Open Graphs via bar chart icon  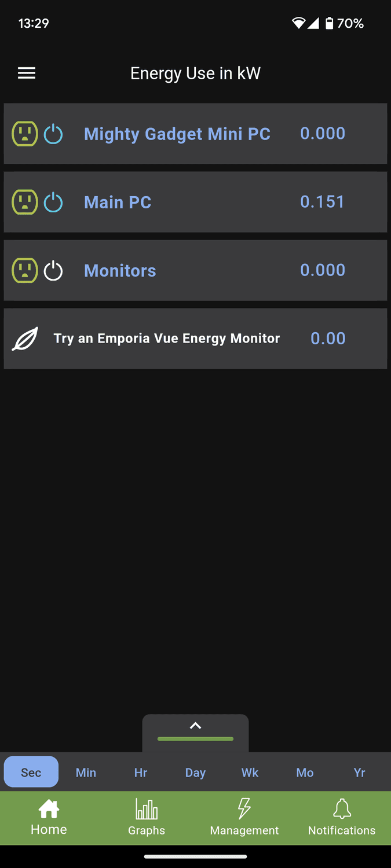point(147,809)
